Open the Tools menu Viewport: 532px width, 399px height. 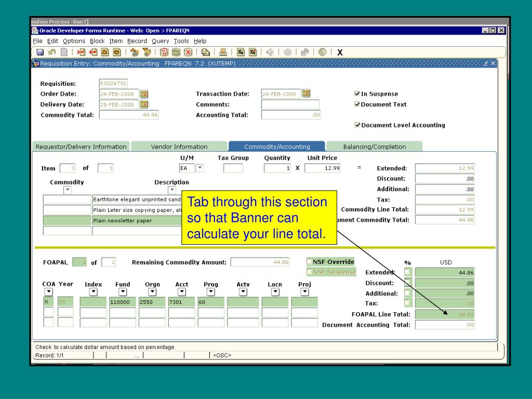click(x=181, y=41)
